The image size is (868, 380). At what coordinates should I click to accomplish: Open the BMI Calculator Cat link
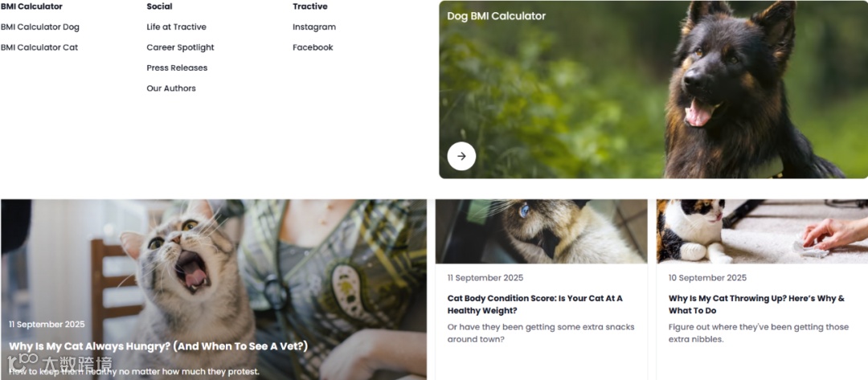pyautogui.click(x=39, y=47)
